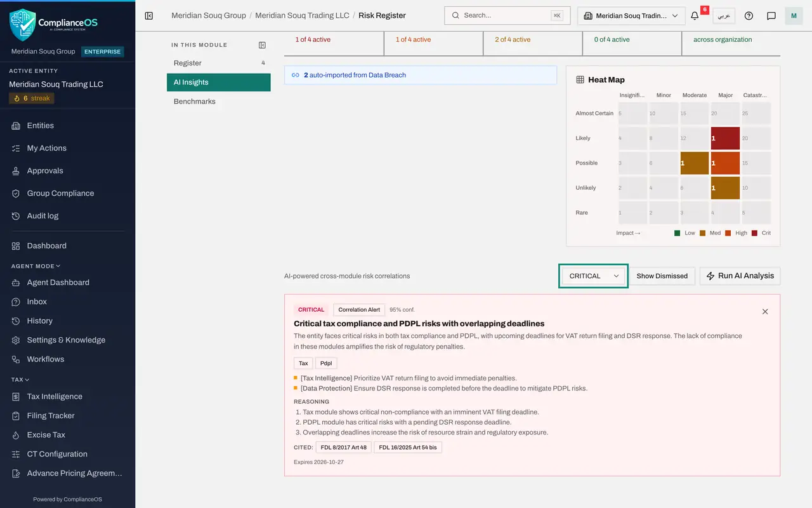Click the Filing Tracker clipboard icon
This screenshot has height=508, width=812.
tap(16, 416)
